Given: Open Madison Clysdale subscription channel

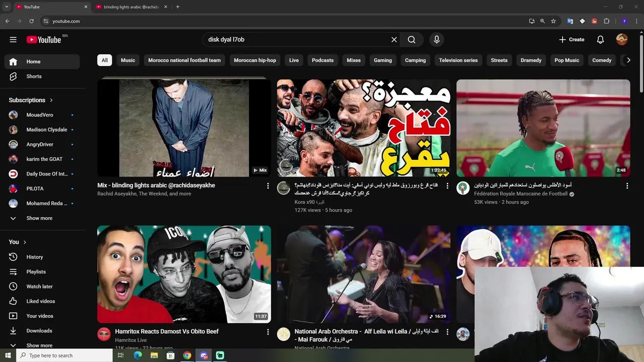Looking at the screenshot, I should coord(42,130).
